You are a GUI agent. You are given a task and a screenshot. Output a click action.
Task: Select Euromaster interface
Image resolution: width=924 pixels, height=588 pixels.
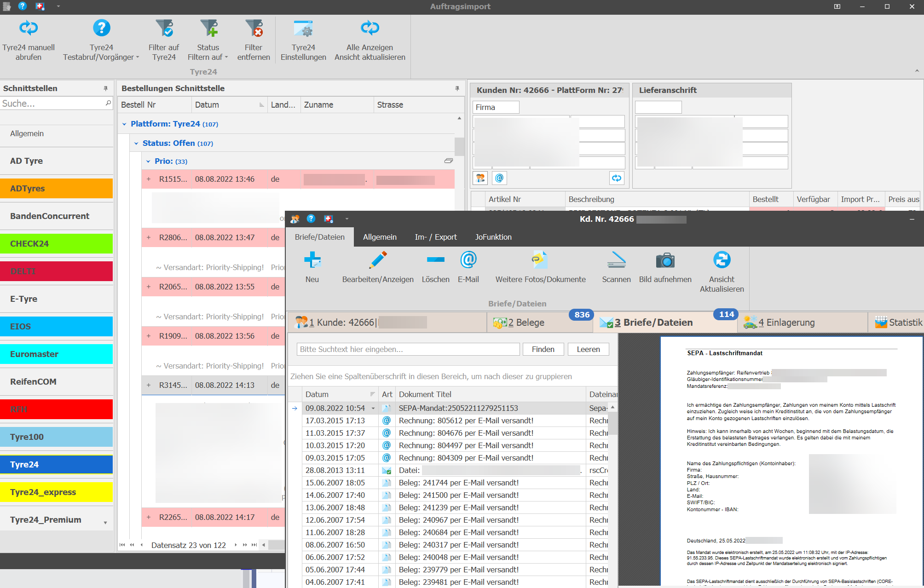pyautogui.click(x=57, y=354)
